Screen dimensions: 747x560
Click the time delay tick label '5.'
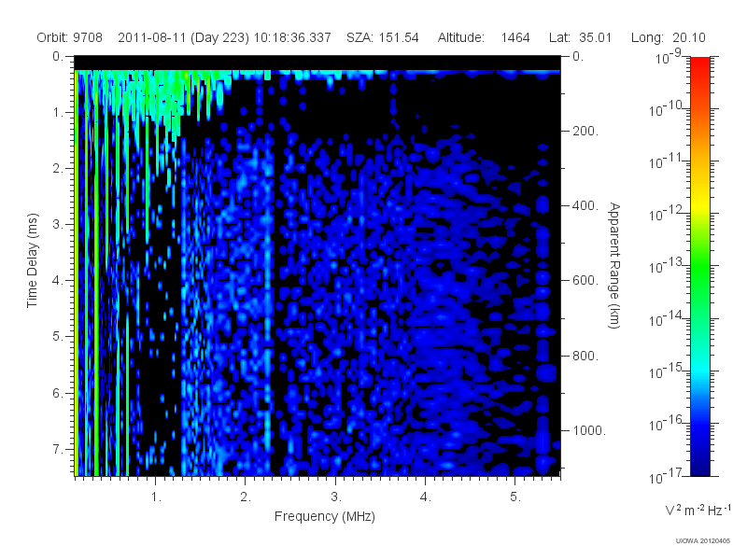pos(58,337)
